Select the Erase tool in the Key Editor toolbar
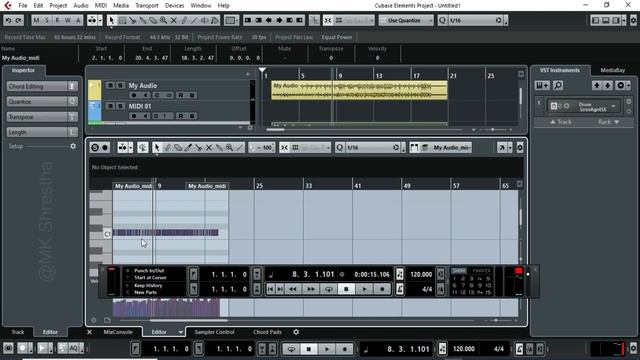This screenshot has width=640, height=360. pos(178,147)
